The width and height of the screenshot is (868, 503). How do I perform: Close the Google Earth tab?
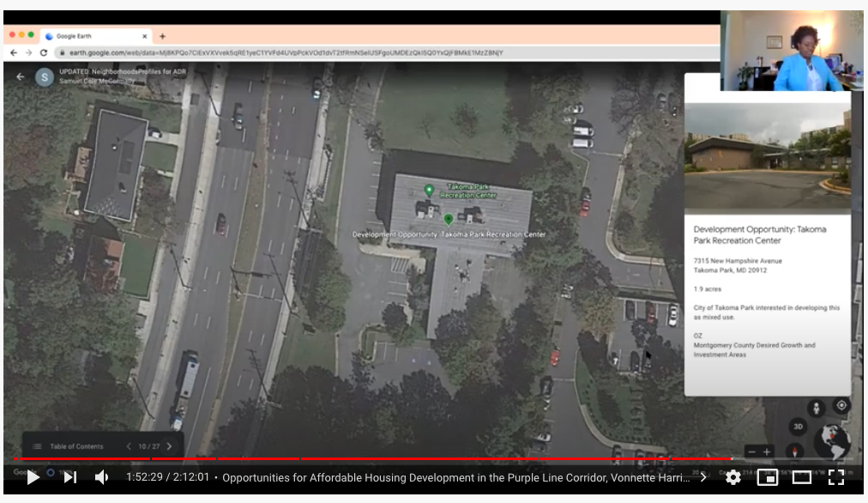pos(144,36)
